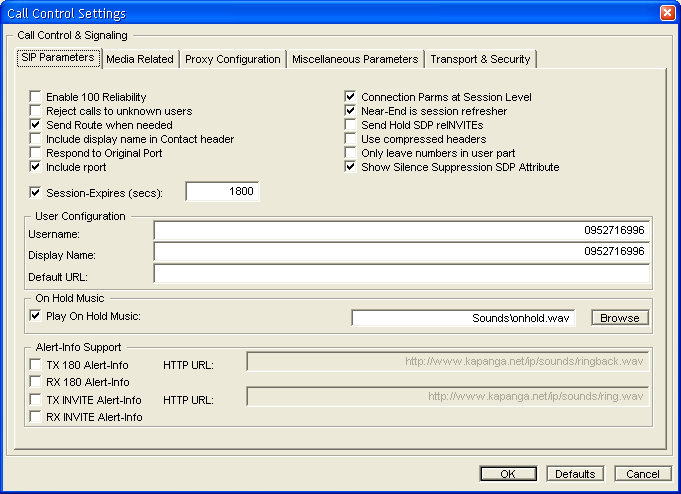The height and width of the screenshot is (494, 681).
Task: Check RX INVITE Alert-Info option
Action: tap(36, 417)
